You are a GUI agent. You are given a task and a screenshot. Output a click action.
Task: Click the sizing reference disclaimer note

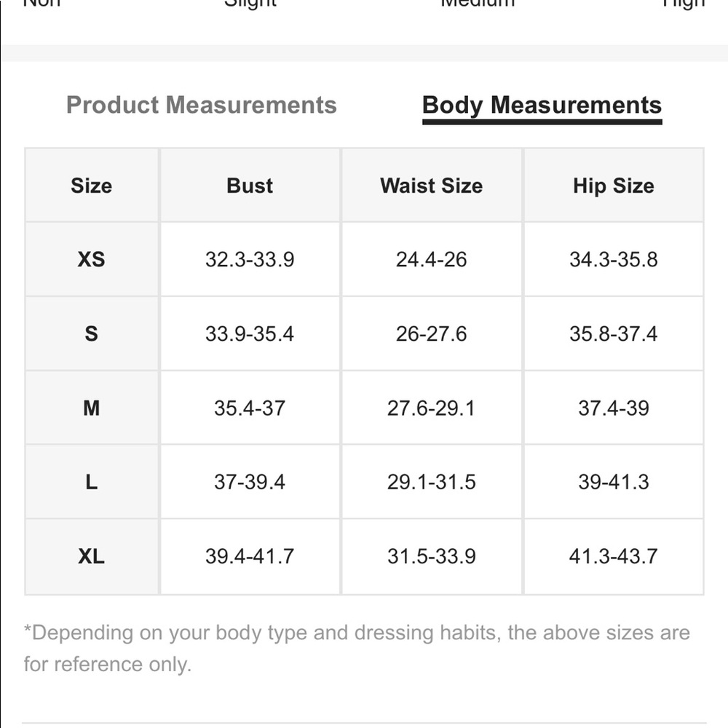[357, 648]
